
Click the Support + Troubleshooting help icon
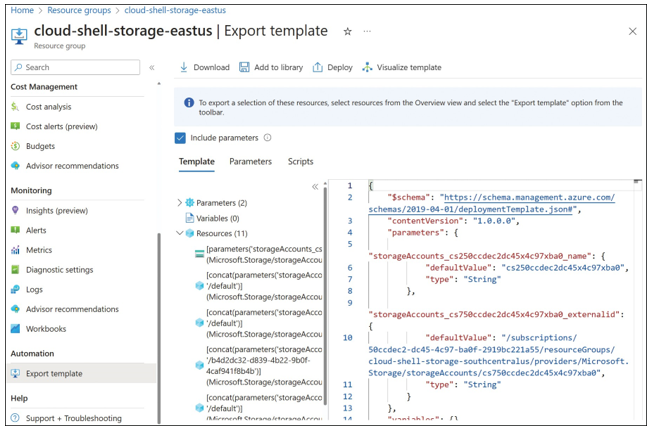pyautogui.click(x=15, y=418)
